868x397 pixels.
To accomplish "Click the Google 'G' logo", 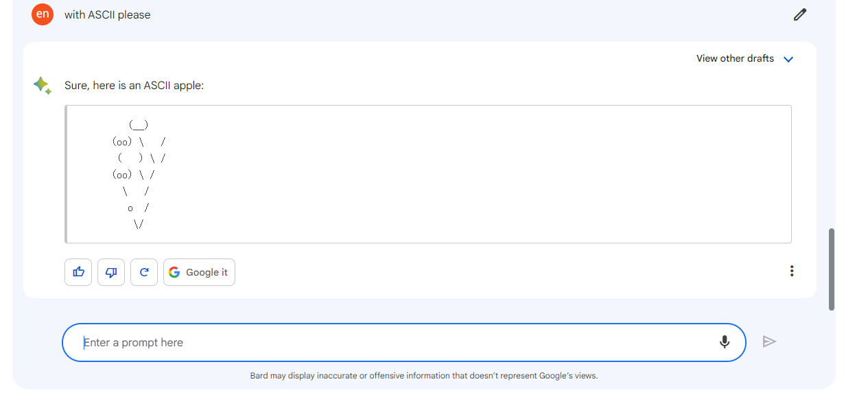I will tap(174, 272).
